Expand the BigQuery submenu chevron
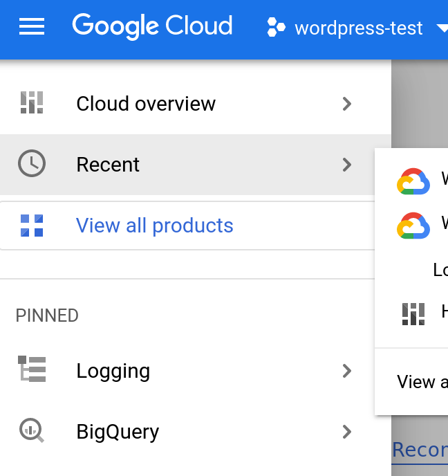This screenshot has height=476, width=448. click(x=347, y=432)
